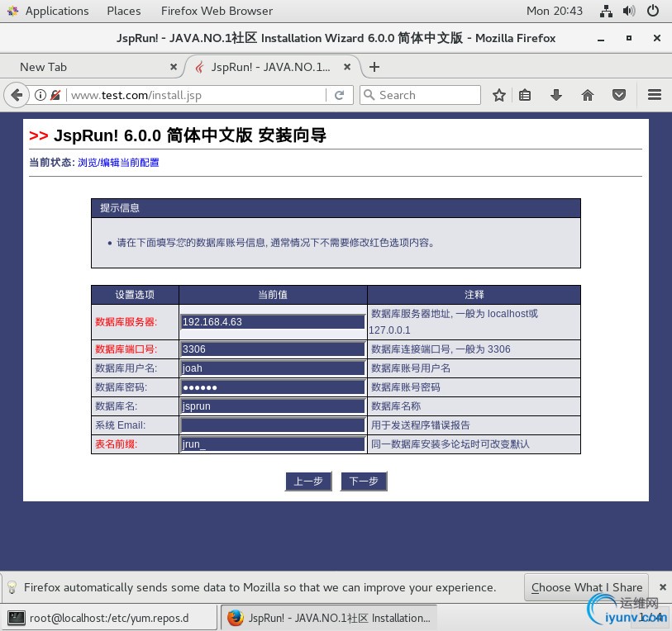
Task: Save page to Pocket icon
Action: (619, 95)
